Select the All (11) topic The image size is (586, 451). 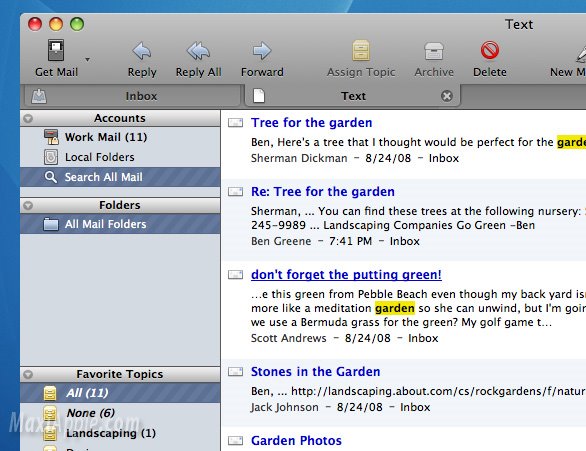(120, 393)
